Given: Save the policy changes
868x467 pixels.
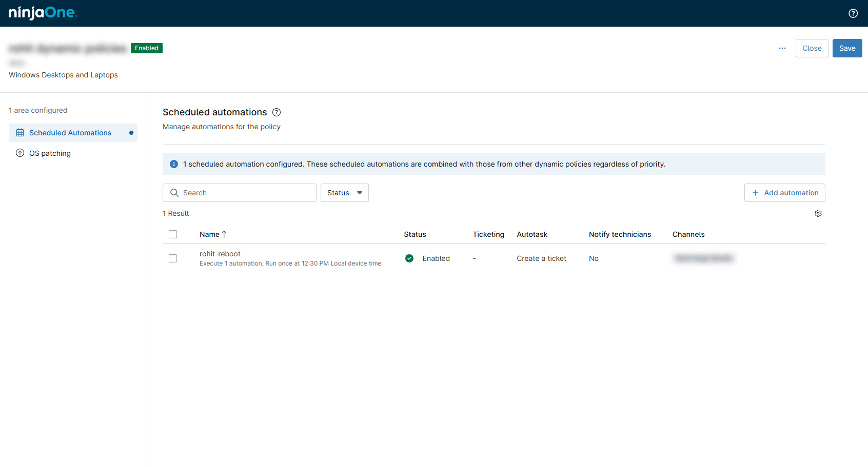Looking at the screenshot, I should pos(847,48).
